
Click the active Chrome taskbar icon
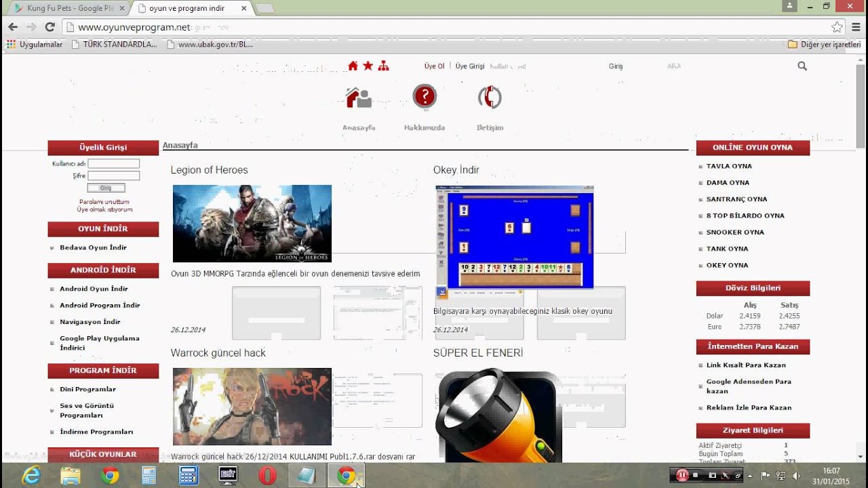click(346, 476)
